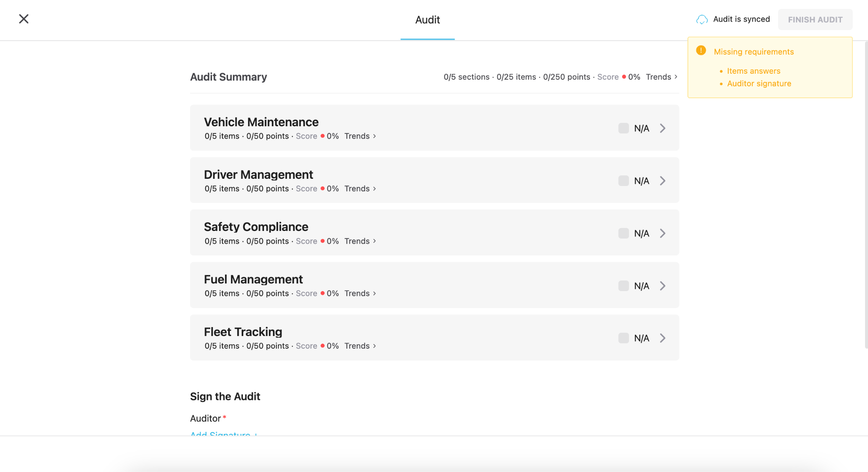Screen dimensions: 868x472
Task: Open Trends for Vehicle Maintenance
Action: tap(360, 136)
